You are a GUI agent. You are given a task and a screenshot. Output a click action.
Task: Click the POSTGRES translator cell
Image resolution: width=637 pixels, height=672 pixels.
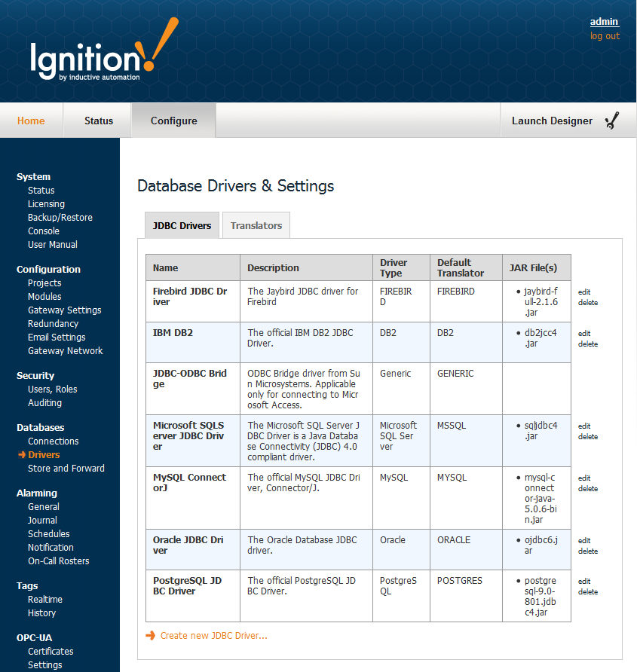[467, 596]
